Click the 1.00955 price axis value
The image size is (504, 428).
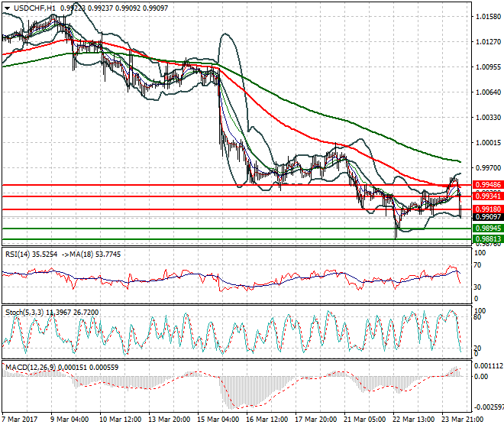click(x=488, y=67)
